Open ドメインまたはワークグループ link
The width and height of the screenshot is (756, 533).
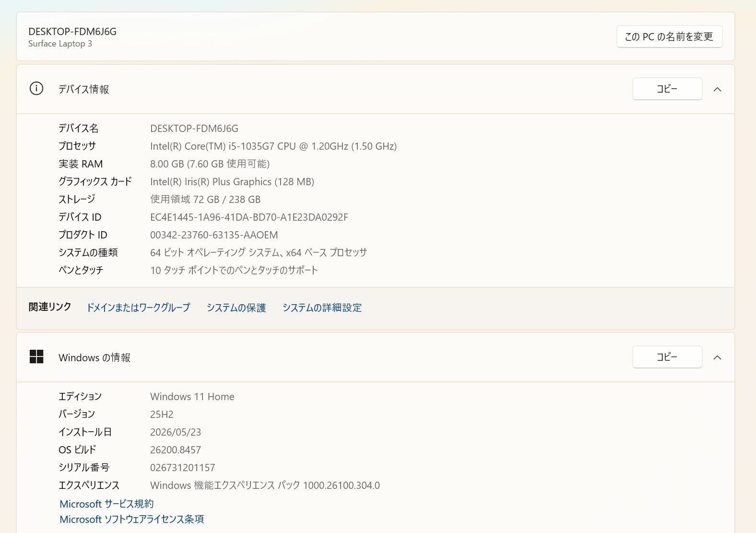tap(138, 308)
